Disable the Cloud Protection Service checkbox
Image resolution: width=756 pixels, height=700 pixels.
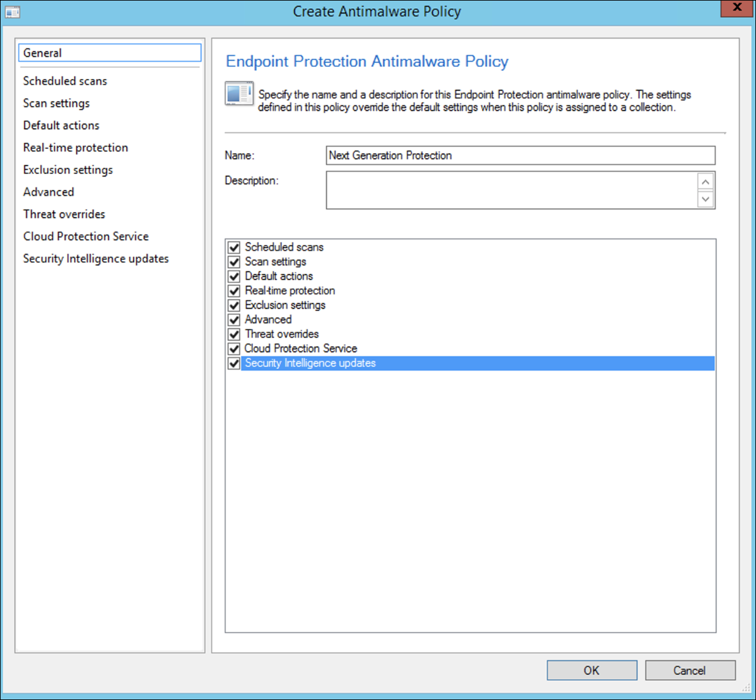[x=234, y=349]
